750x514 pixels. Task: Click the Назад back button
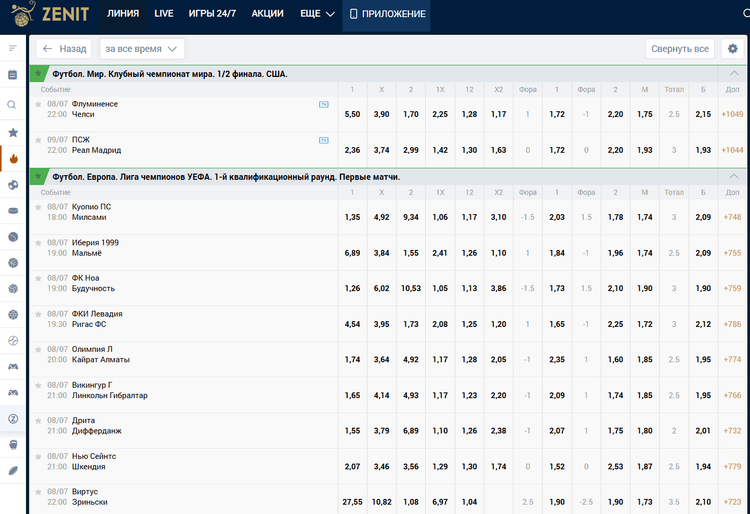pyautogui.click(x=64, y=49)
